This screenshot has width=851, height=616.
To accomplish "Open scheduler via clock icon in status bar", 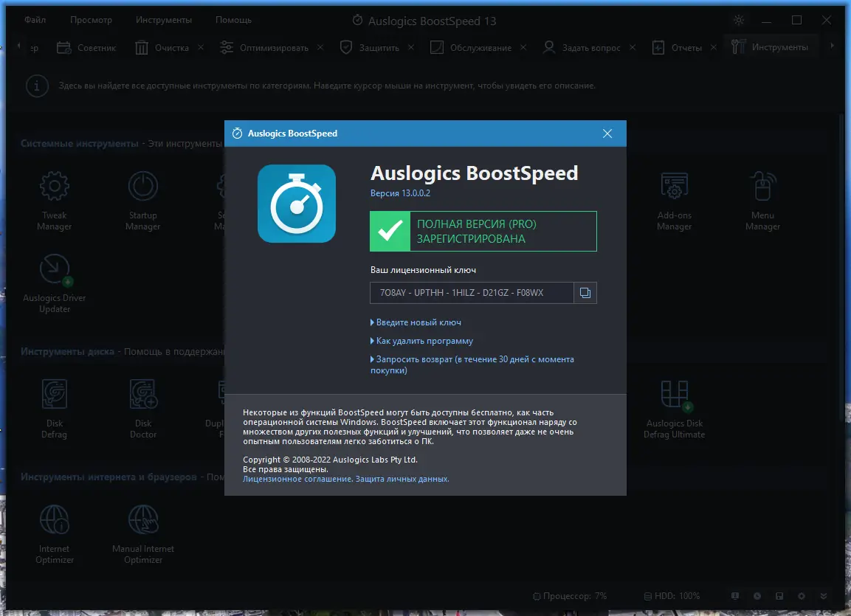I will (756, 595).
